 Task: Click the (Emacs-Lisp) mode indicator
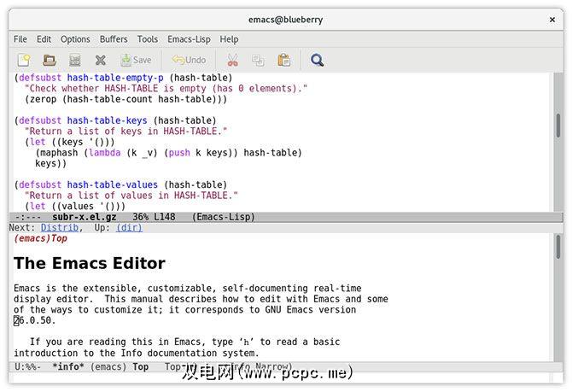pos(224,217)
